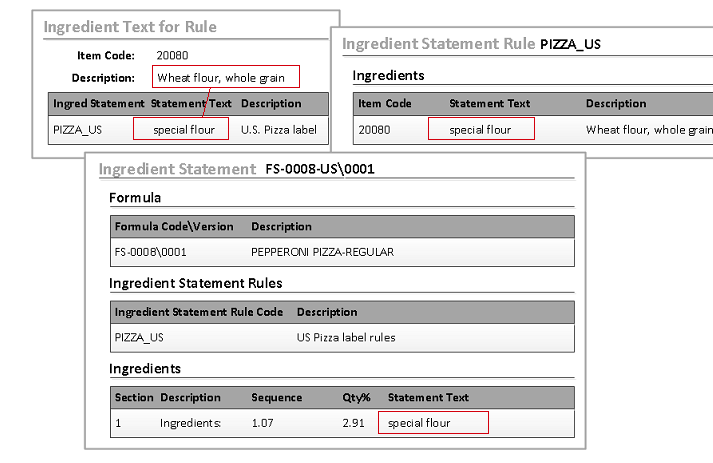The image size is (713, 463).
Task: Select 'US Pizza label rules' description cell
Action: pyautogui.click(x=346, y=337)
